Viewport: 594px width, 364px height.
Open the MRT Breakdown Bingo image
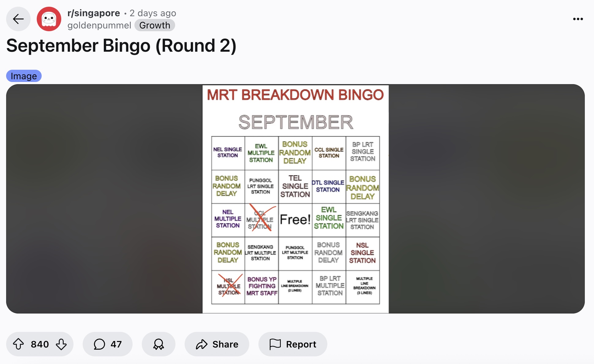coord(295,199)
